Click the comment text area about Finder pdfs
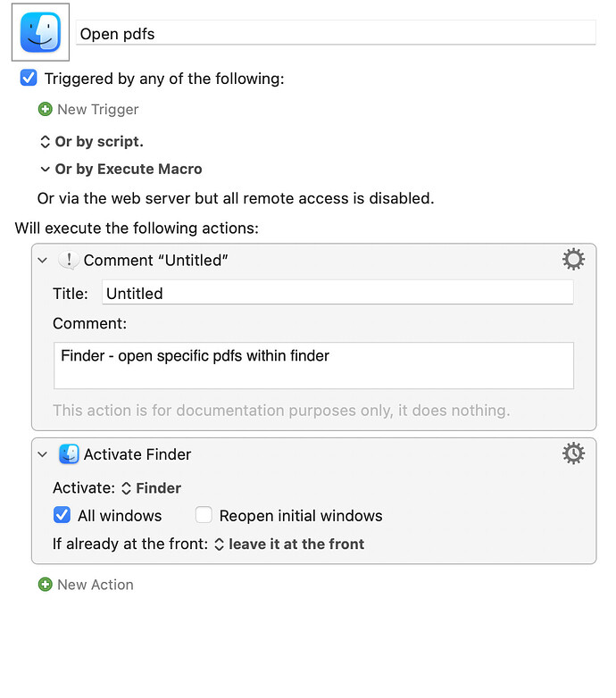 click(313, 365)
